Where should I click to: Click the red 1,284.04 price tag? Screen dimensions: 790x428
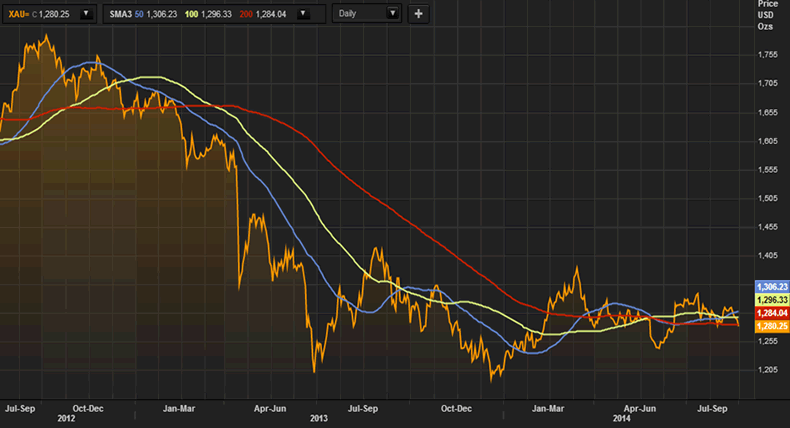770,311
